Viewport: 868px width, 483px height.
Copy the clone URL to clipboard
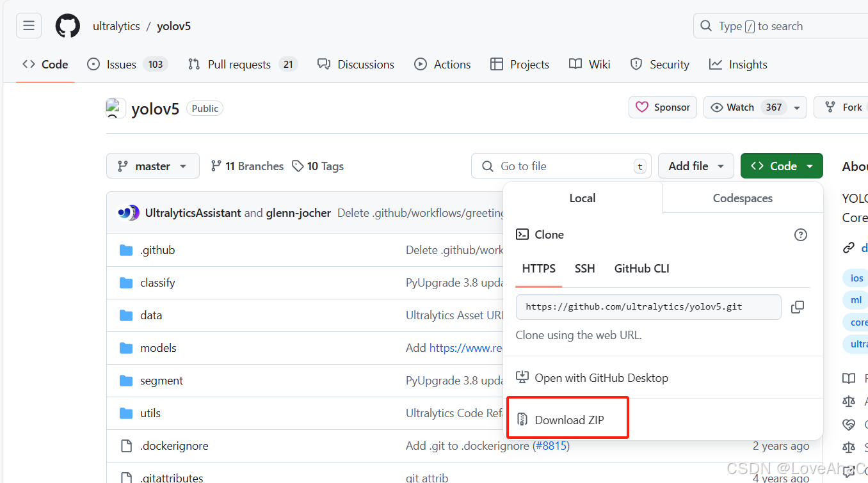pyautogui.click(x=798, y=307)
